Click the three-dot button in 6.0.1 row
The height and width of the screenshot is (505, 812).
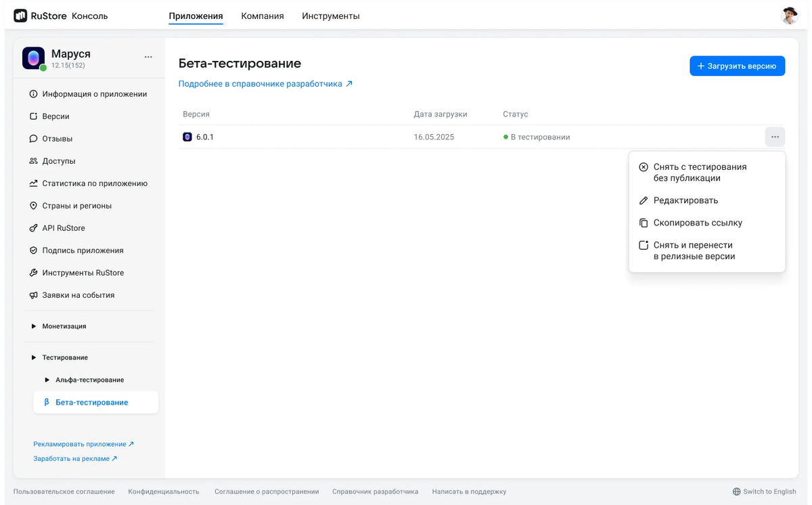[x=775, y=137]
